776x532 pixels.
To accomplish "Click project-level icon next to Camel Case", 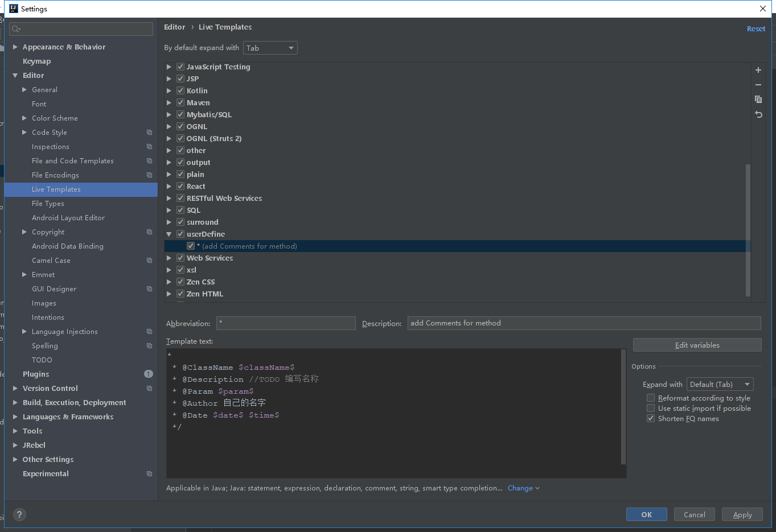I will (149, 261).
